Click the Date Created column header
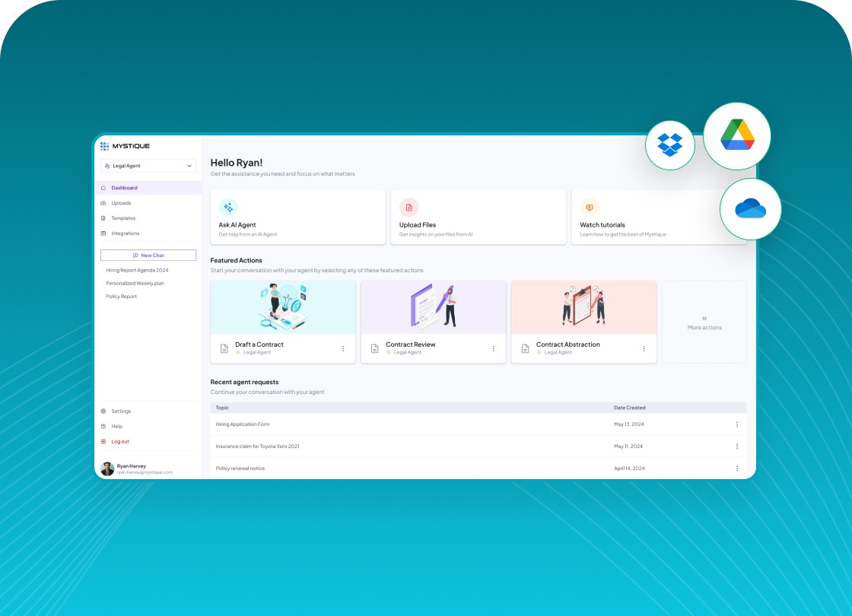The height and width of the screenshot is (616, 852). (x=630, y=408)
